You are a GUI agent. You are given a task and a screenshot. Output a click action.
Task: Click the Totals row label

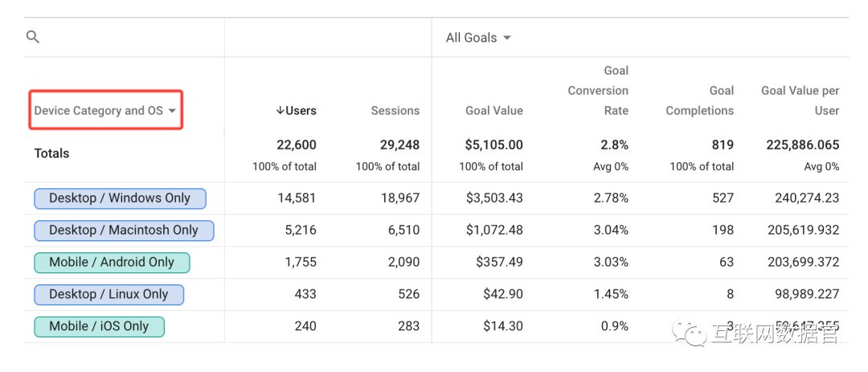tap(51, 153)
